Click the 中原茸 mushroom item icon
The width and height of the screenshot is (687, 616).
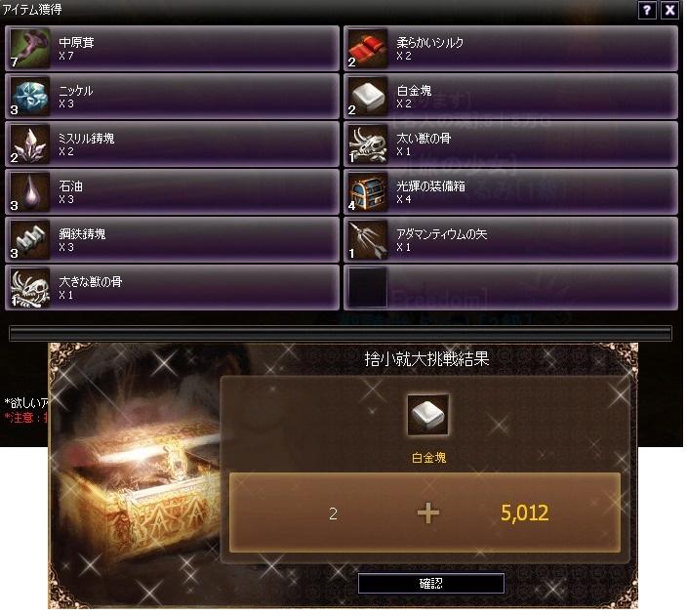29,48
